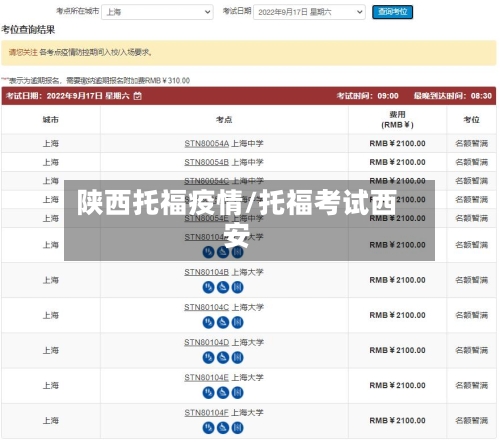Click the calendar icon in the red date header

(x=138, y=96)
